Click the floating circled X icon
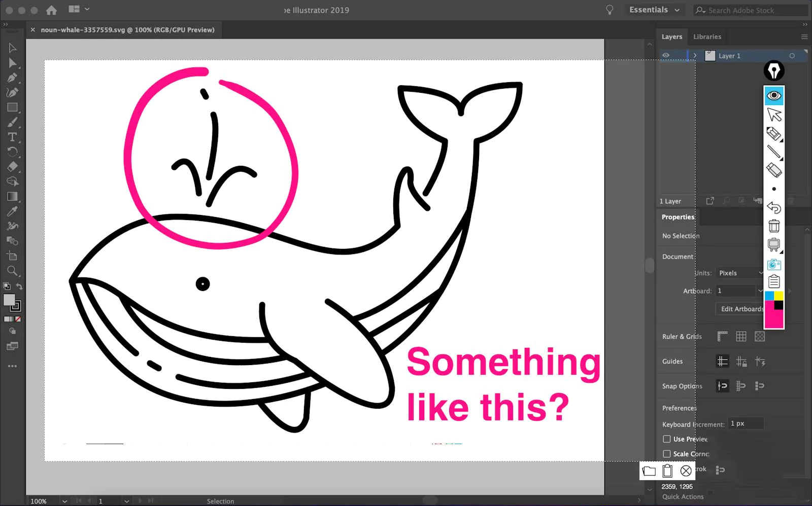The image size is (812, 506). coord(686,471)
